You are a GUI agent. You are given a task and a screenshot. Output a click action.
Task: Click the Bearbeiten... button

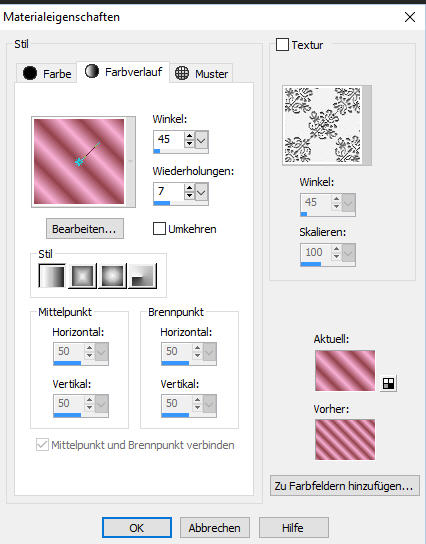85,229
